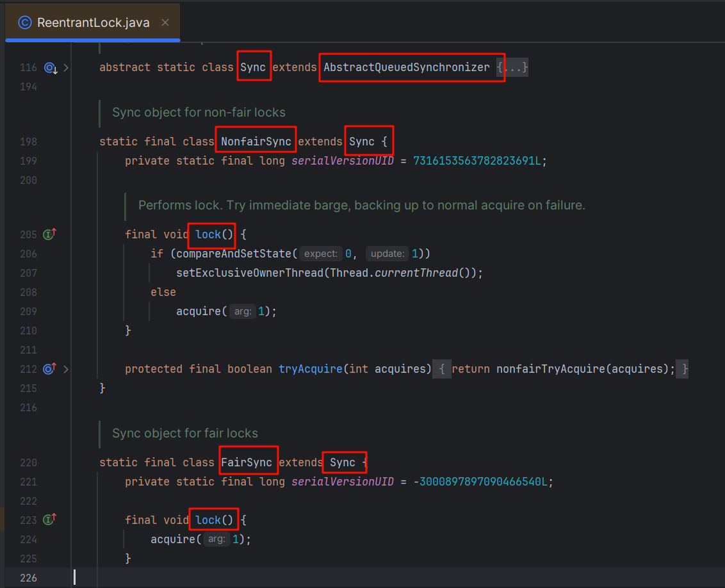Click serialVersionUID field on line 199

point(343,161)
